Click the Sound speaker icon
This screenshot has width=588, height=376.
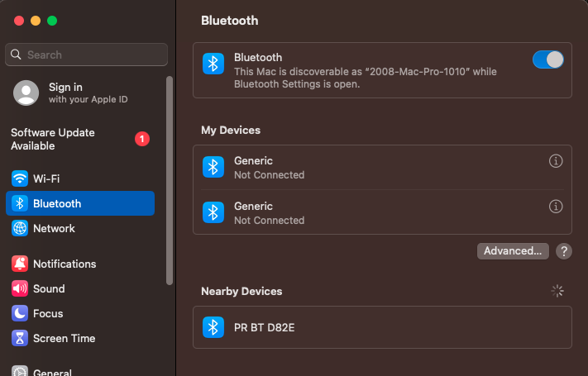pos(20,288)
